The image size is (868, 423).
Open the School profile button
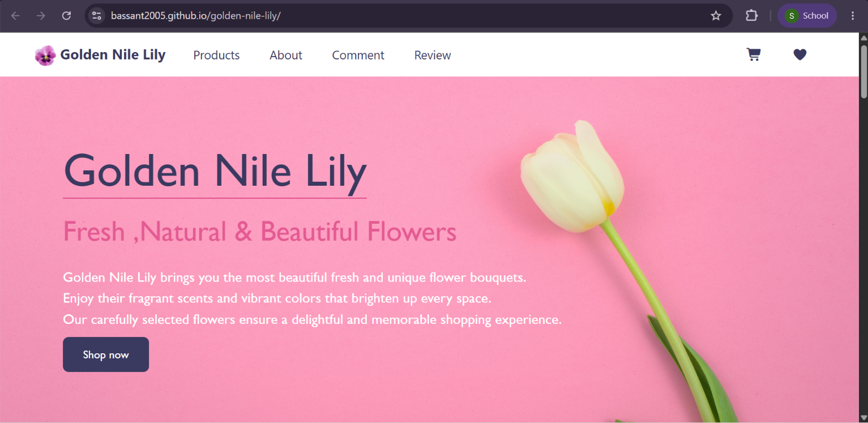807,16
